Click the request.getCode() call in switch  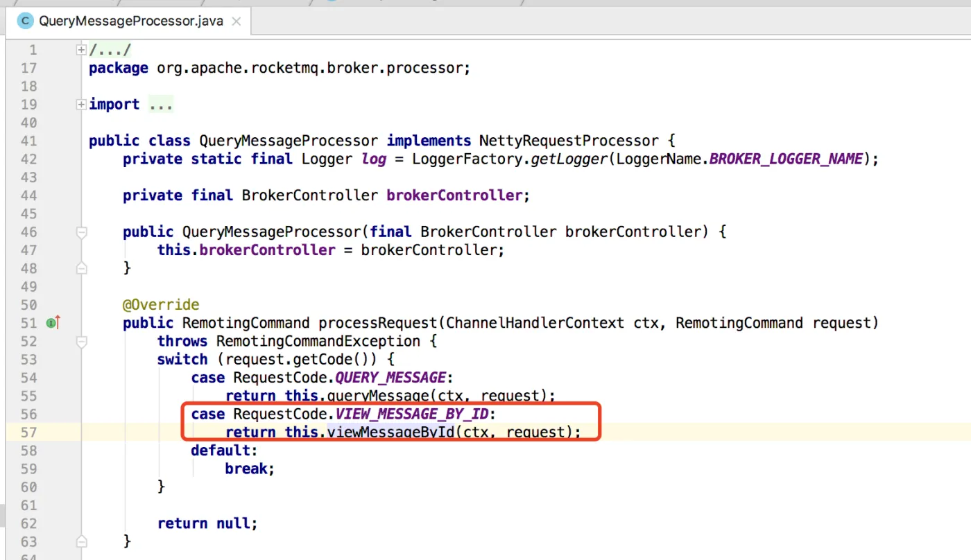pos(301,360)
